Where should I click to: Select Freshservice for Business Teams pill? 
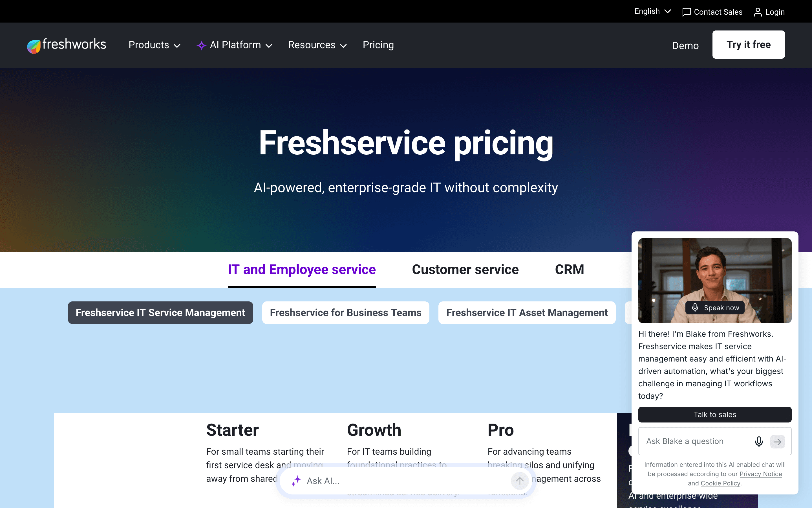[346, 312]
